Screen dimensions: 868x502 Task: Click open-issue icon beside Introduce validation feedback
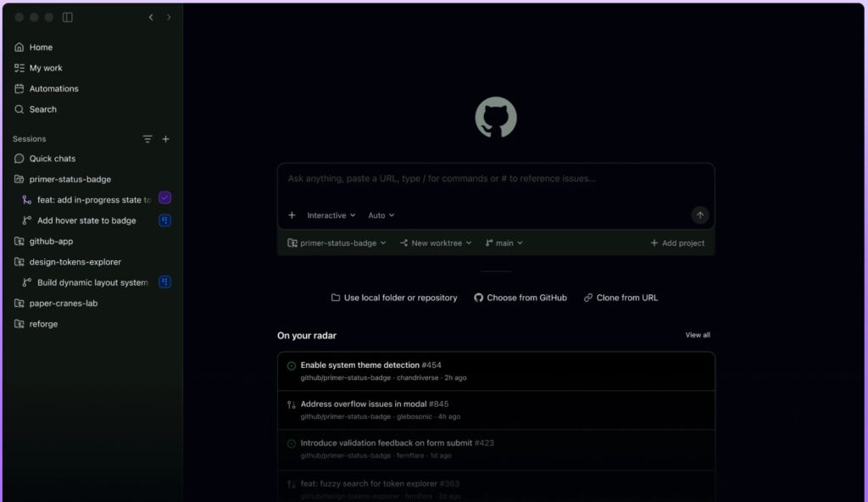[292, 443]
